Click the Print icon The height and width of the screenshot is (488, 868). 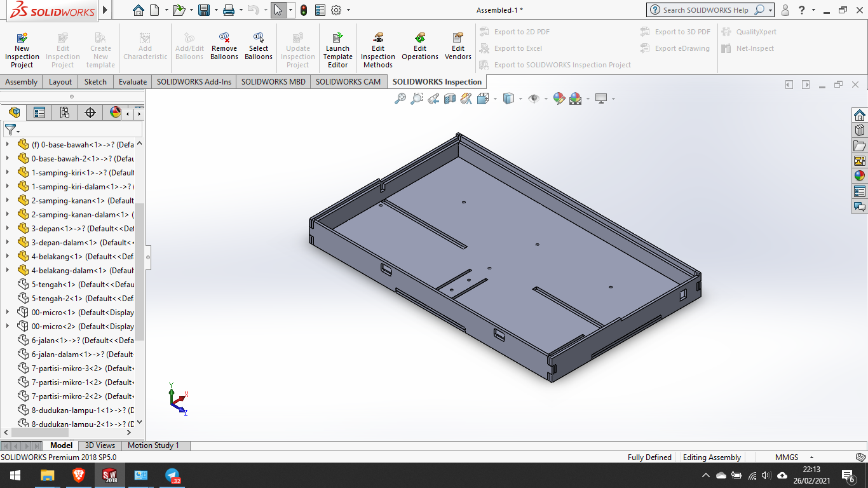click(229, 10)
